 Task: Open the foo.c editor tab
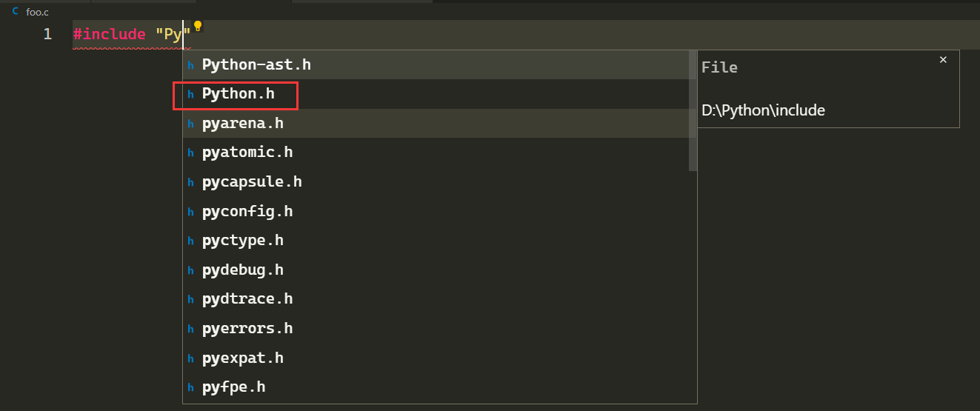tap(36, 13)
